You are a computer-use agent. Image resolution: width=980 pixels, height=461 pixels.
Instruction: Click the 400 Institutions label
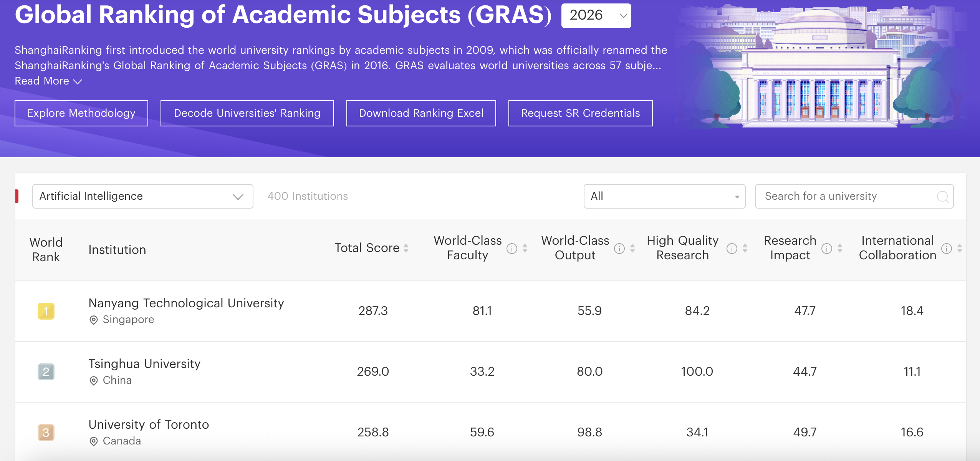coord(308,196)
